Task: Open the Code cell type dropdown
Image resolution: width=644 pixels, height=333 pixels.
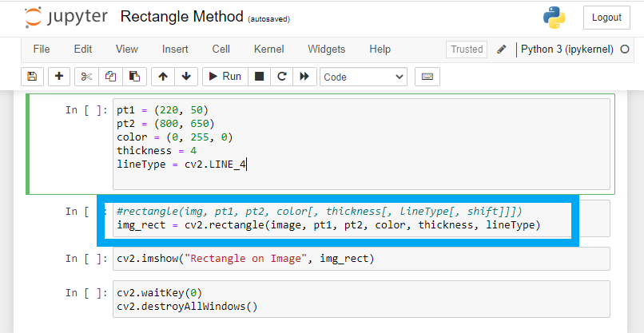Action: (x=364, y=77)
